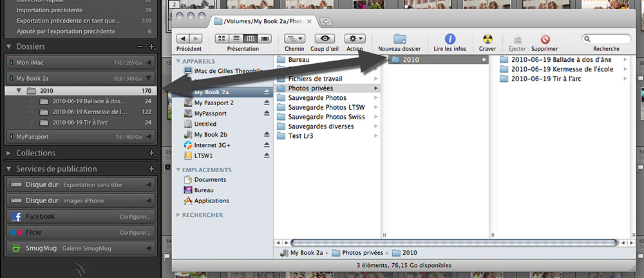Collapse the Dossiers panel in Lightroom
Viewport: 644px width, 278px height.
[10, 47]
